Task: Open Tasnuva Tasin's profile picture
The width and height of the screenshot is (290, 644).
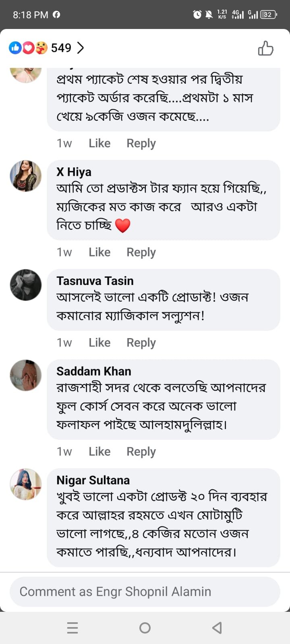Action: pos(26,285)
